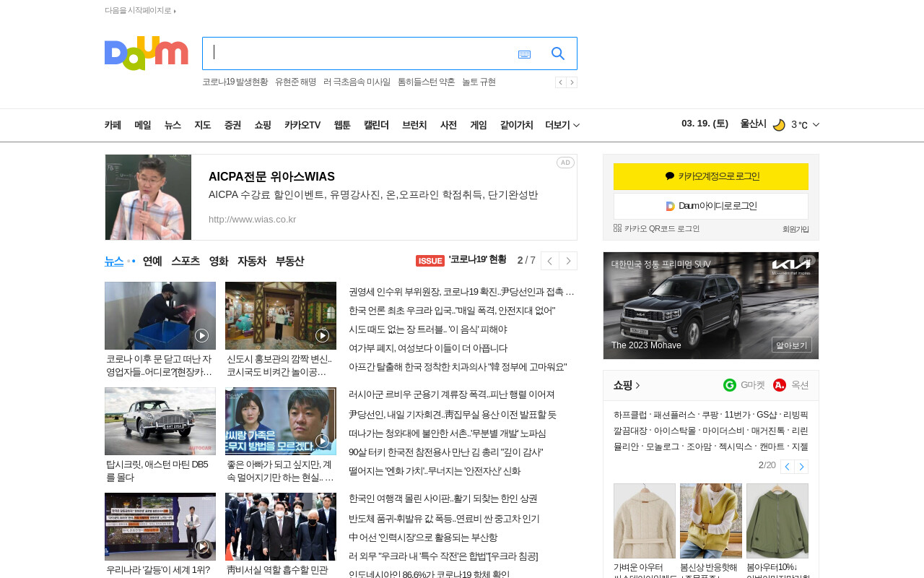Play the 코로나 이후 문 닫고 video thumbnail

point(160,316)
